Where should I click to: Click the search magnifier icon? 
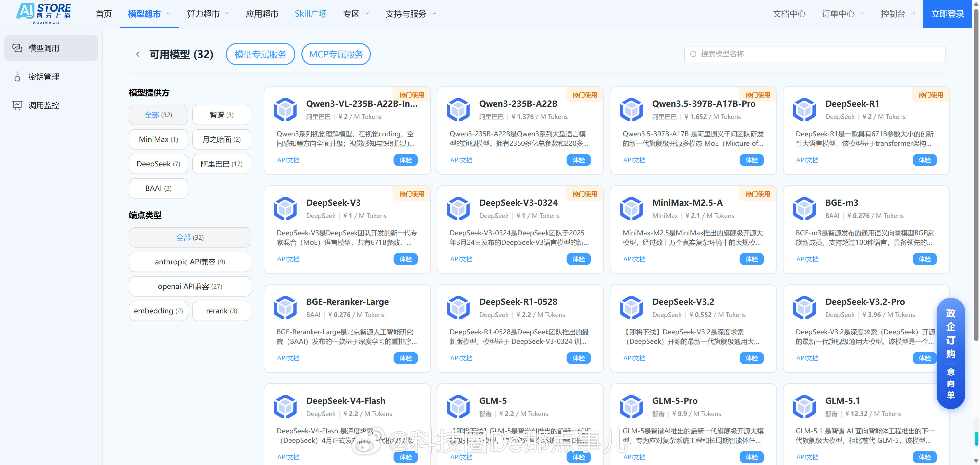pyautogui.click(x=693, y=54)
